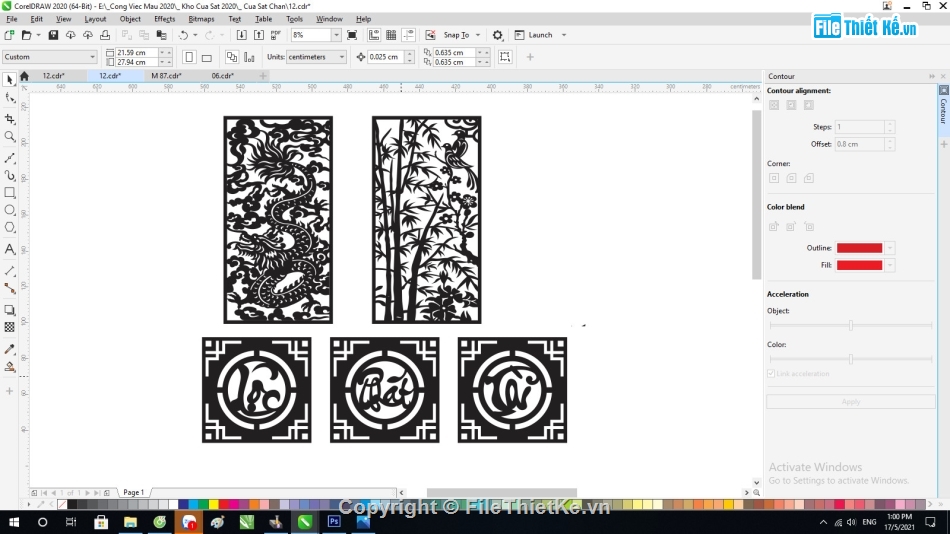Open the File menu
Image resolution: width=950 pixels, height=534 pixels.
click(x=12, y=19)
